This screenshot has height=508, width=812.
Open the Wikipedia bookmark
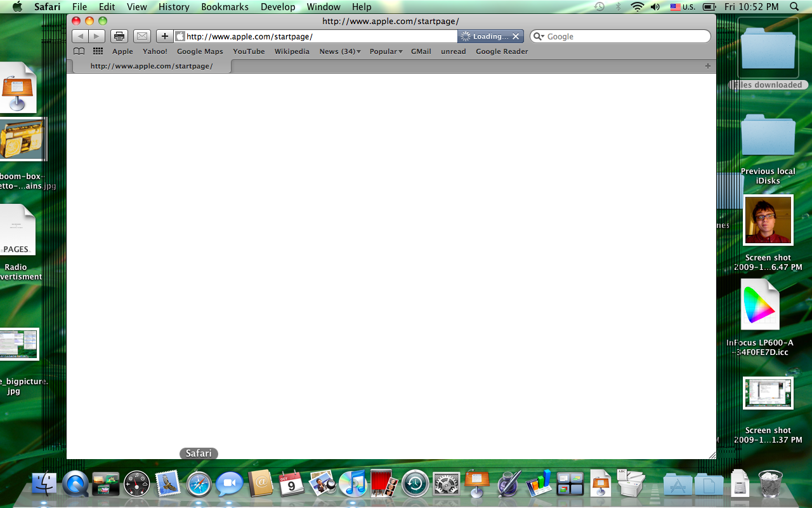tap(292, 51)
